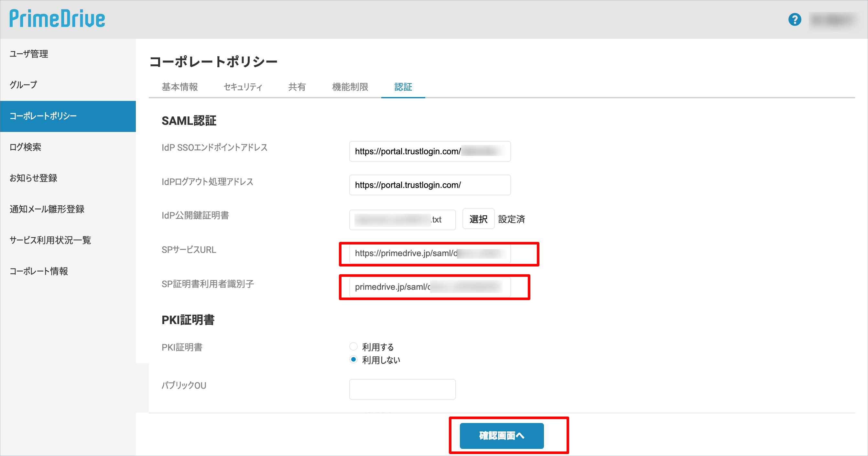The image size is (868, 456).
Task: Focus the IdP SSOエンドポイントアドレス field
Action: click(429, 151)
